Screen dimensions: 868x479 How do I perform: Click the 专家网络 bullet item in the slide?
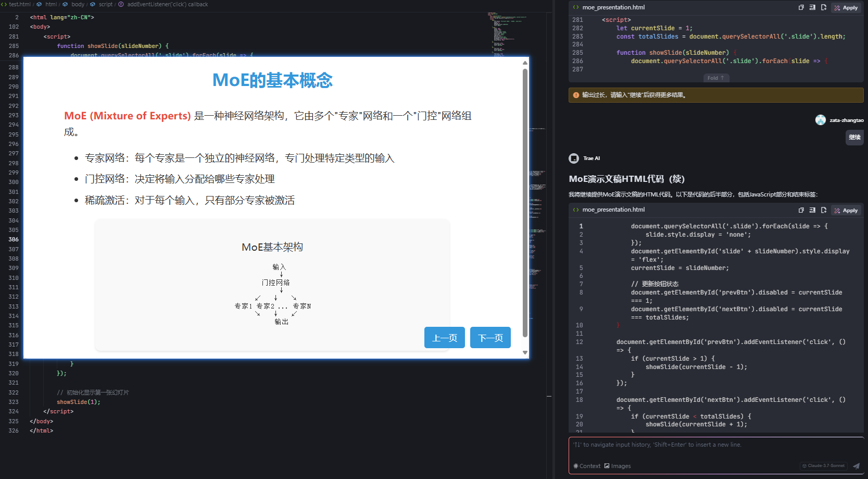[x=240, y=158]
